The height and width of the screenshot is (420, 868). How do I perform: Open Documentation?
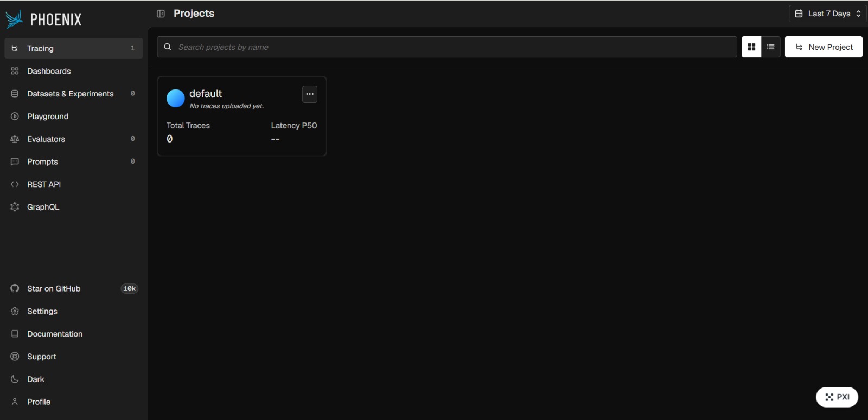74,334
